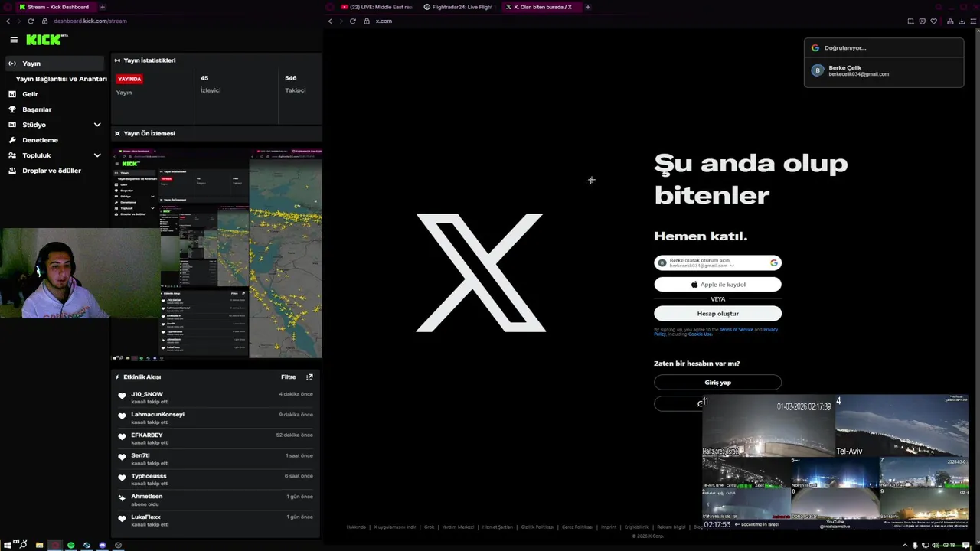Click the Ahmetlsen subscription event
Viewport: 980px width, 551px height.
[214, 500]
